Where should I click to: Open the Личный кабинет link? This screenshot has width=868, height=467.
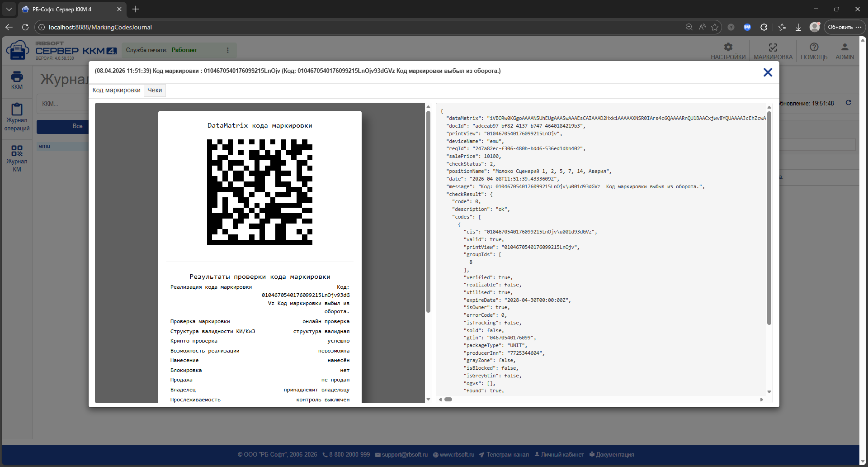(x=559, y=454)
